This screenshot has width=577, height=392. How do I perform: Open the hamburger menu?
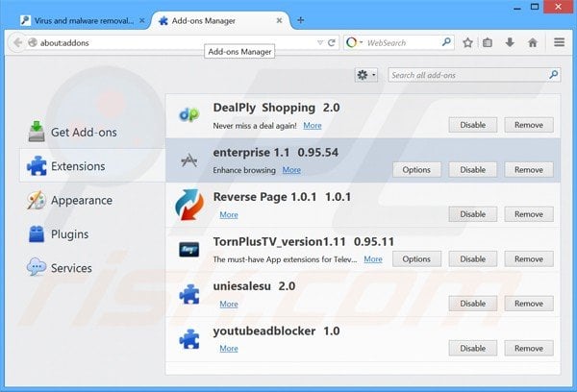pyautogui.click(x=560, y=42)
